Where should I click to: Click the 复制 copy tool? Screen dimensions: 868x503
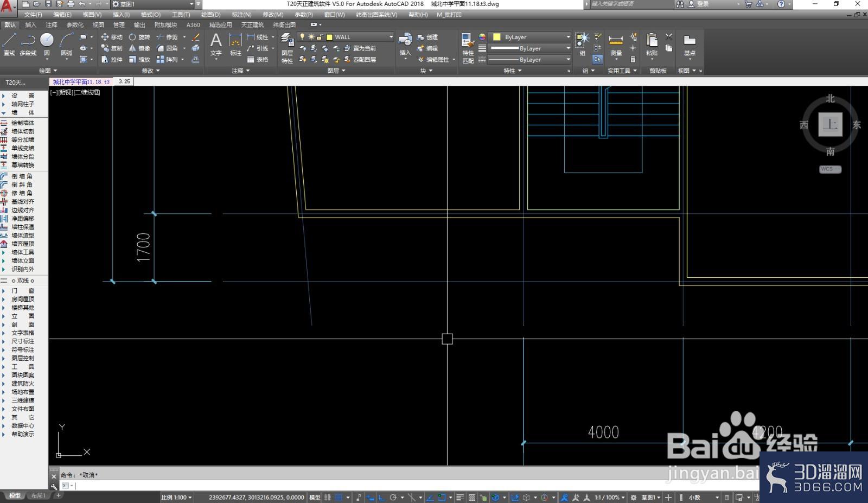[x=112, y=48]
